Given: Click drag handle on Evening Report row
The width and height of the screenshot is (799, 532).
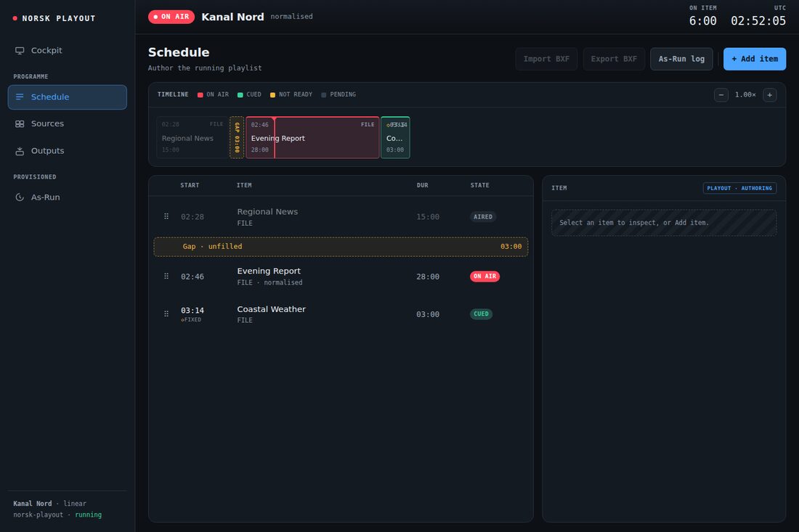Looking at the screenshot, I should tap(166, 276).
